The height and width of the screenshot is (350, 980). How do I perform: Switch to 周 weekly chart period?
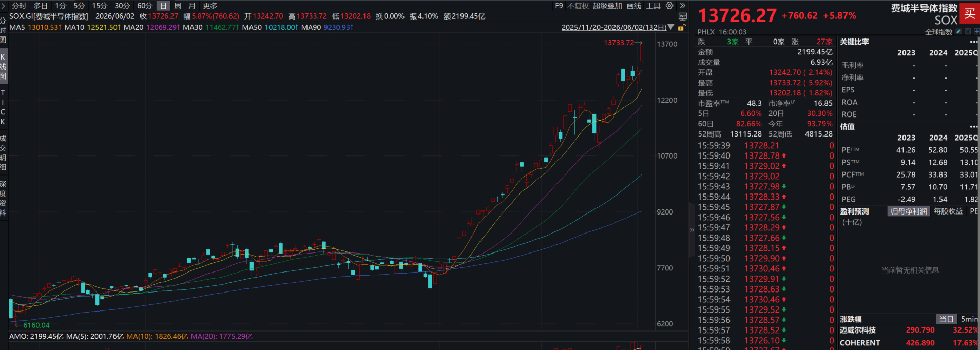click(x=178, y=6)
